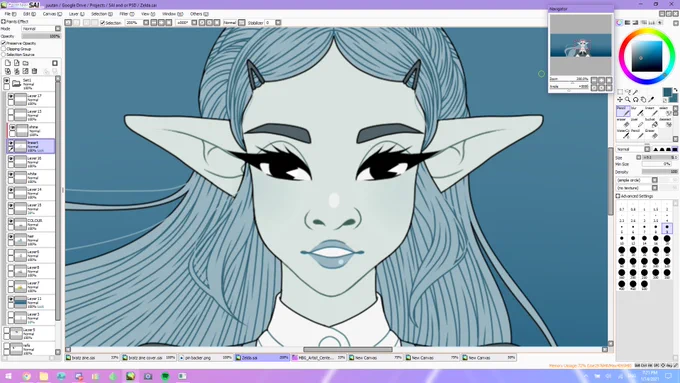The height and width of the screenshot is (383, 680).
Task: Expand Advanced Settings section
Action: pos(634,196)
